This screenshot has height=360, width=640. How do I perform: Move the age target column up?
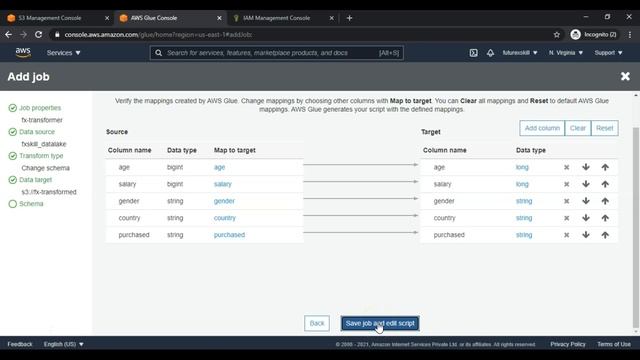tap(605, 167)
